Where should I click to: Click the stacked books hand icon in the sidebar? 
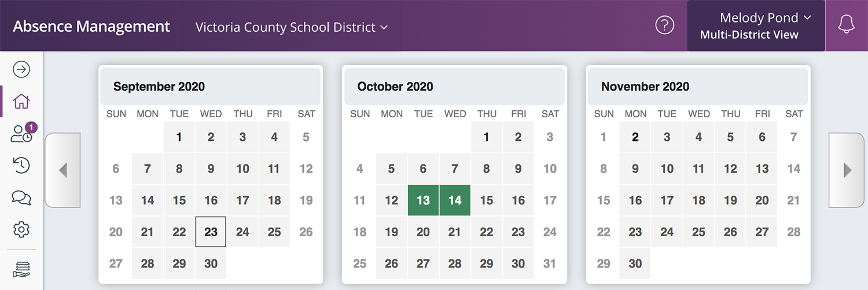click(21, 269)
